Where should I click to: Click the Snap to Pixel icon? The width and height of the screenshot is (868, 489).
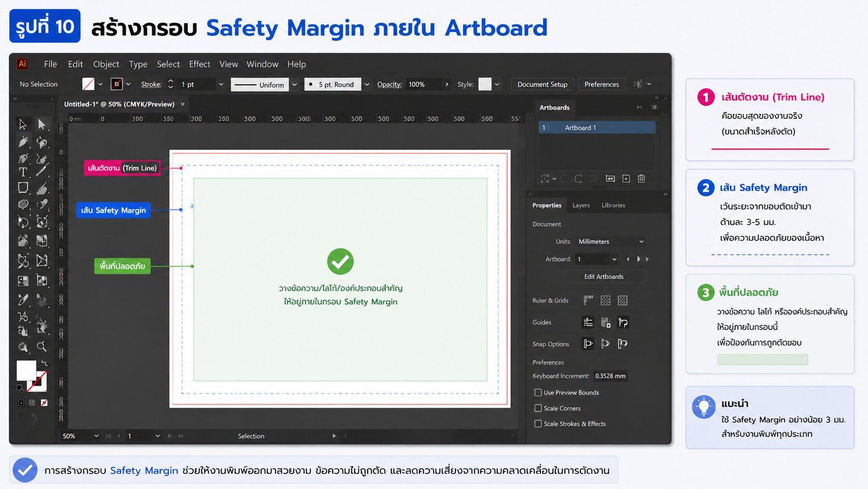[x=605, y=343]
